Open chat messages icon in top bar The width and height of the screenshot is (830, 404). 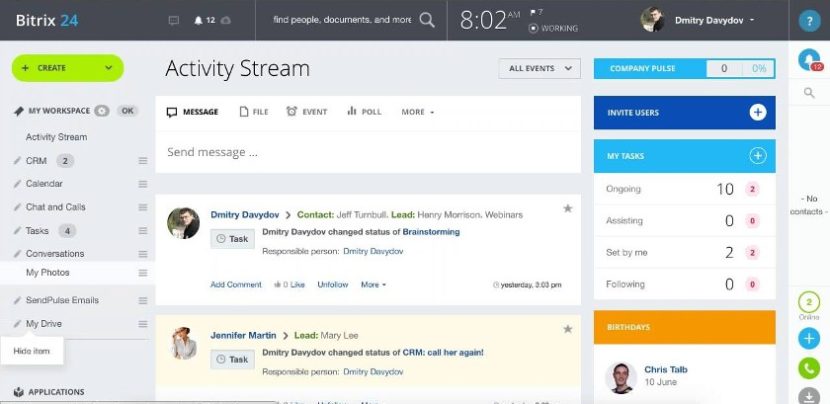point(174,20)
